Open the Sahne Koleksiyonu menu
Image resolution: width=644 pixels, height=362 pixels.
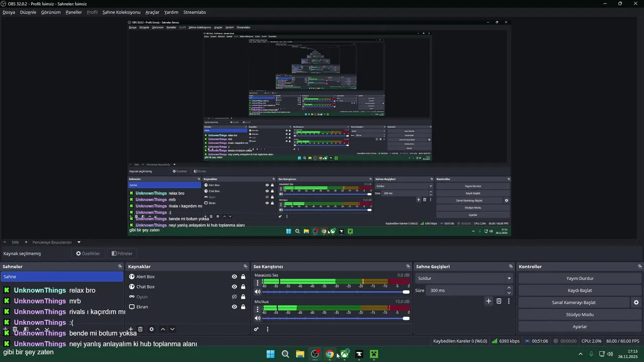(121, 12)
